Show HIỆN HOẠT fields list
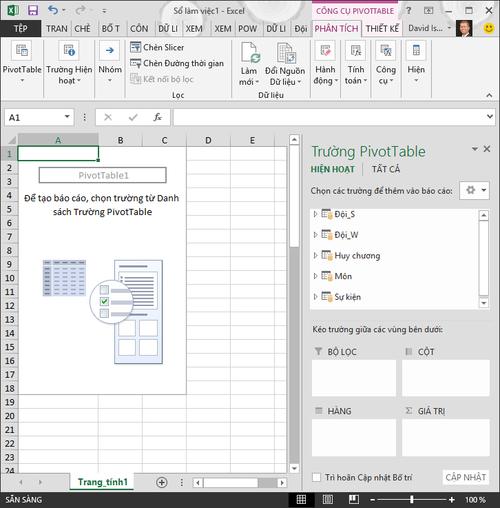Image resolution: width=500 pixels, height=508 pixels. click(x=333, y=169)
